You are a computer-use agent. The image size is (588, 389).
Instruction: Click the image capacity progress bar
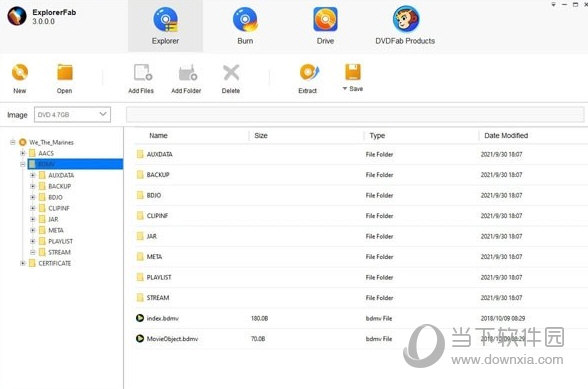pyautogui.click(x=355, y=115)
